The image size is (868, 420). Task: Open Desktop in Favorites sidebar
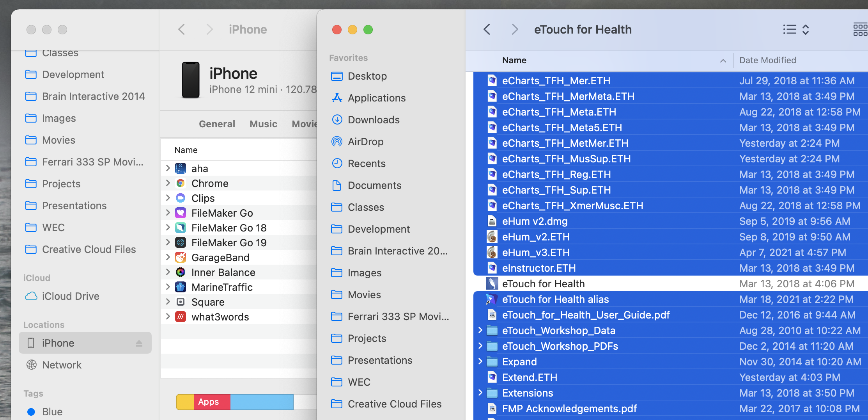pyautogui.click(x=367, y=76)
